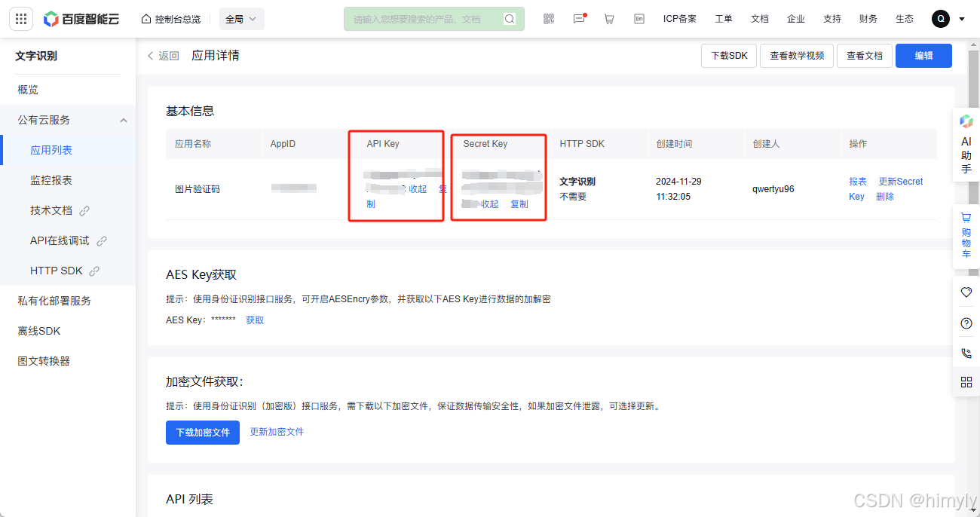Screen dimensions: 980x517
Task: Collapse the 公有云服务 section chevron
Action: (124, 120)
